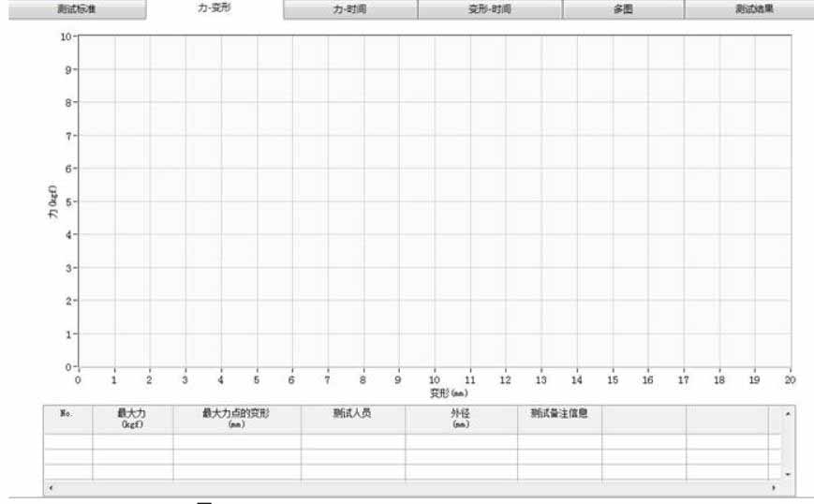Select the 最大力点的变形 column header
Image resolution: width=814 pixels, height=504 pixels.
point(236,418)
